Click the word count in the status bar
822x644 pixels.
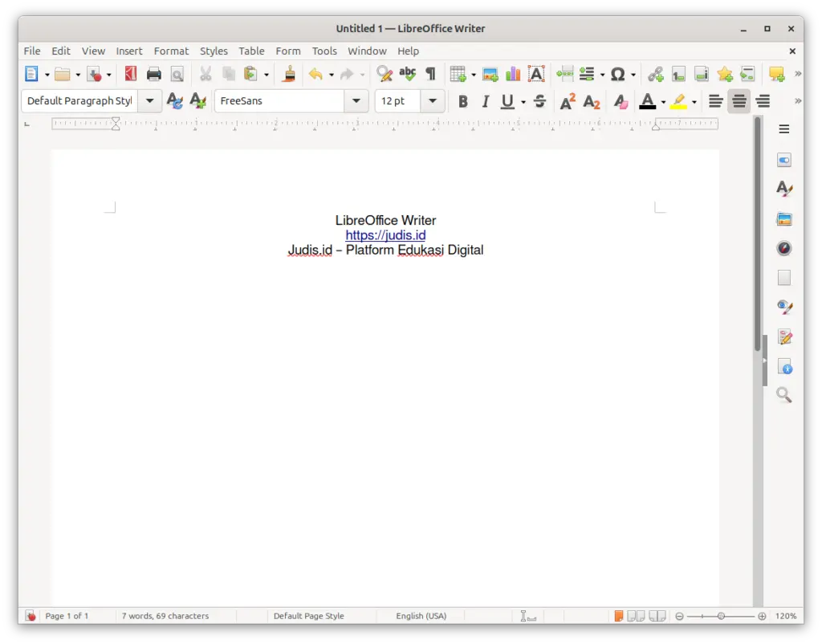coord(165,616)
